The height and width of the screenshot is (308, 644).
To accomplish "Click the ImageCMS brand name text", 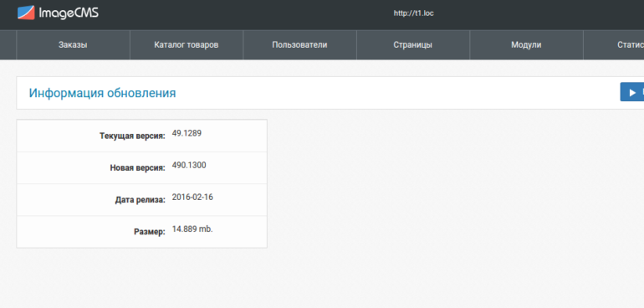I will (x=69, y=13).
